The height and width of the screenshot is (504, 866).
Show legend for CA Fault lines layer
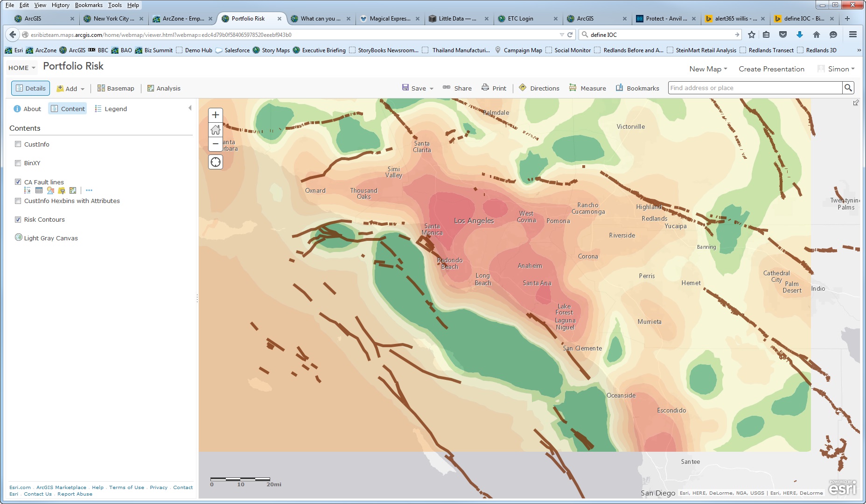tap(28, 190)
